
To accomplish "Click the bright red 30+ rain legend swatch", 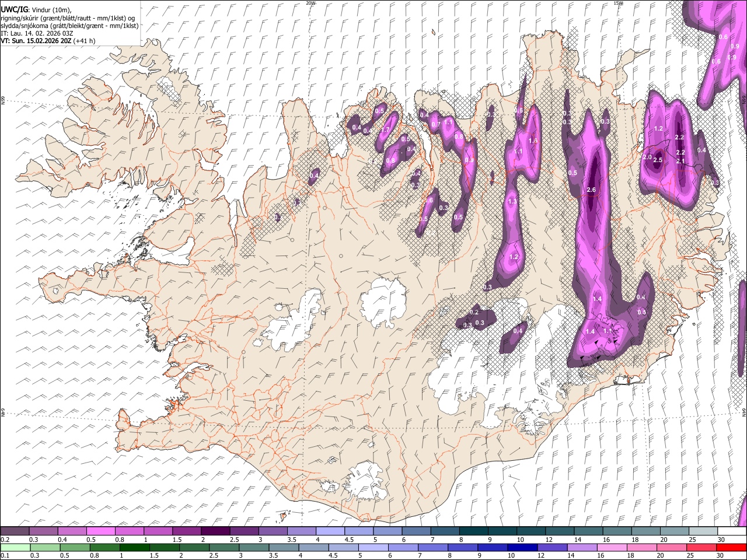I will pos(731,547).
